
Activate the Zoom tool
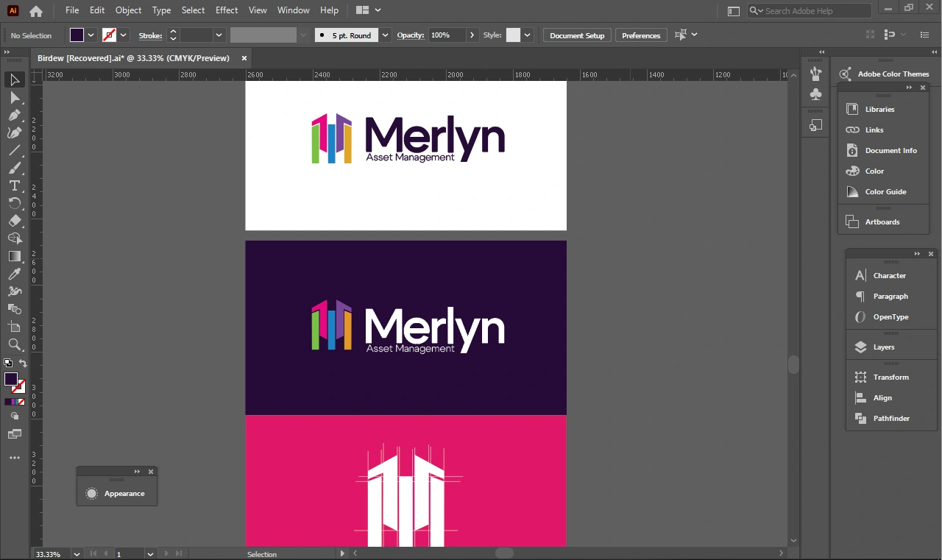pos(14,344)
